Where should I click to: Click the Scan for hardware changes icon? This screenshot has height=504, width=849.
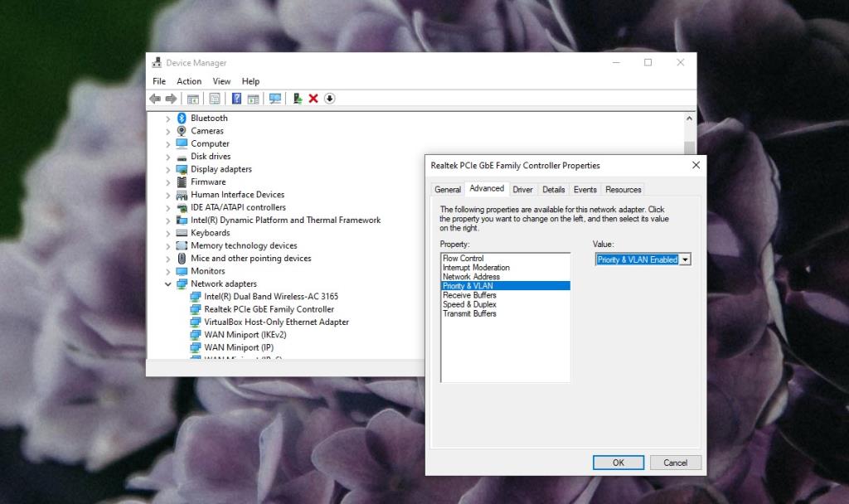pos(276,99)
